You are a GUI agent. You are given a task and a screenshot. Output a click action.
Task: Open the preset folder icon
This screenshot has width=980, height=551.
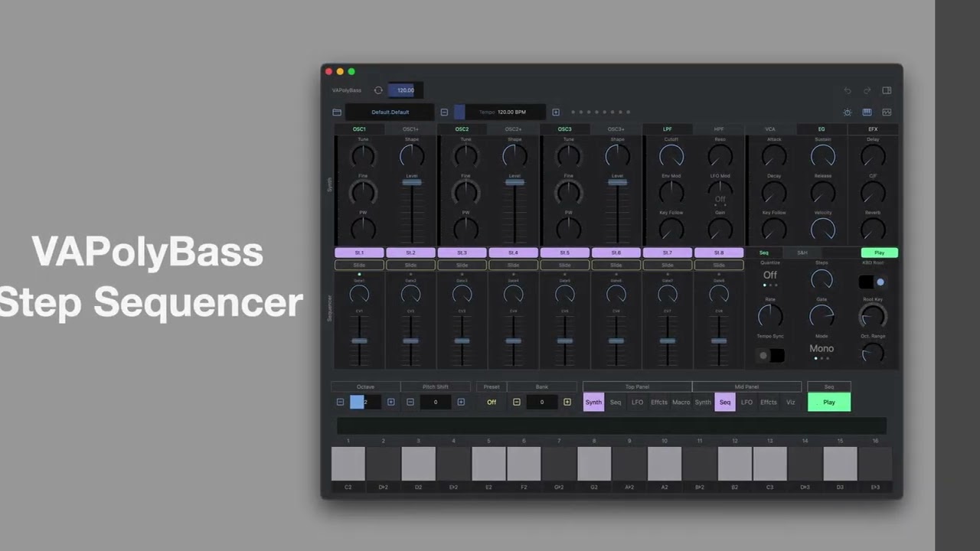[x=337, y=112]
